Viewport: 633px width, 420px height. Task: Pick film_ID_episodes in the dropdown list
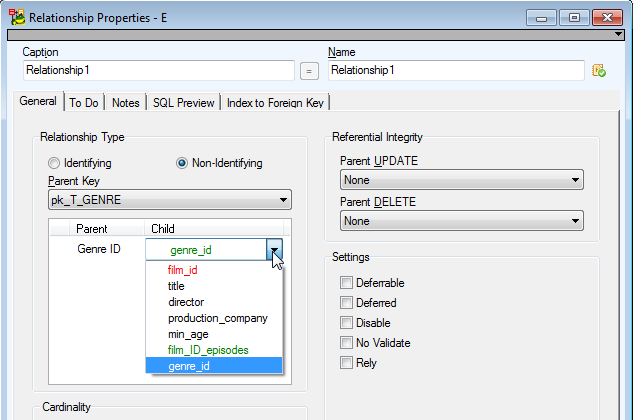[208, 350]
